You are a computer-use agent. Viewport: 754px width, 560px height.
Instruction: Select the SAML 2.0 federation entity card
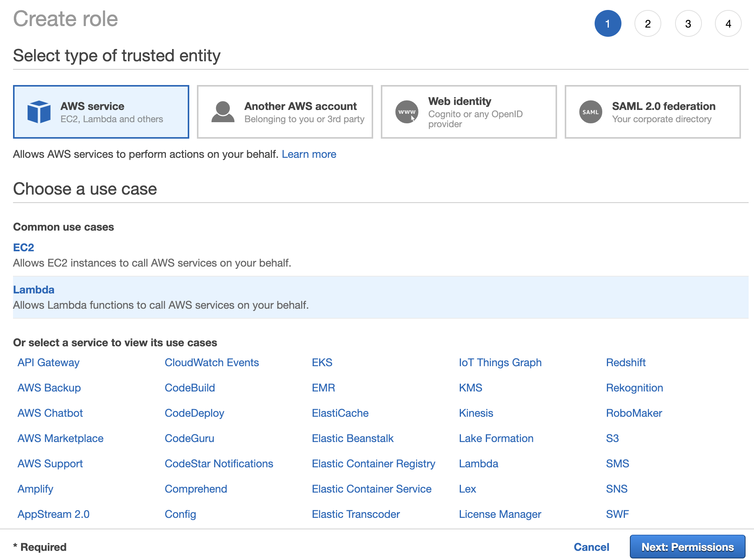tap(652, 112)
